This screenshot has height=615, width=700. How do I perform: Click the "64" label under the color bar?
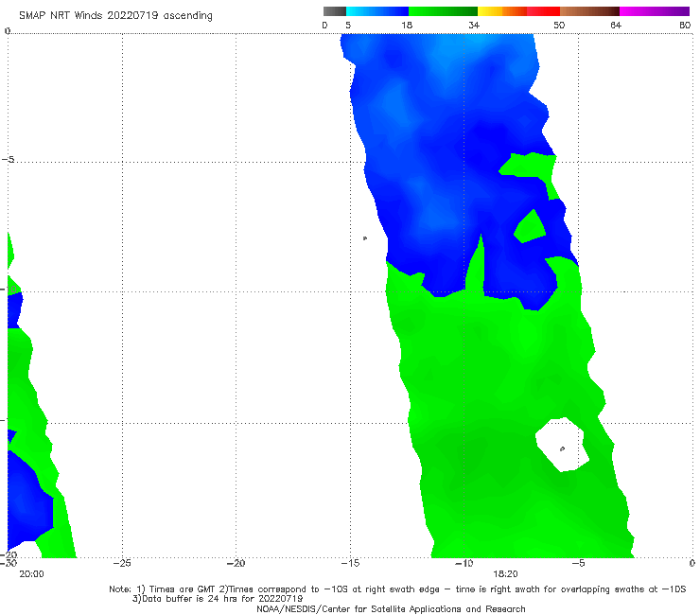(616, 25)
